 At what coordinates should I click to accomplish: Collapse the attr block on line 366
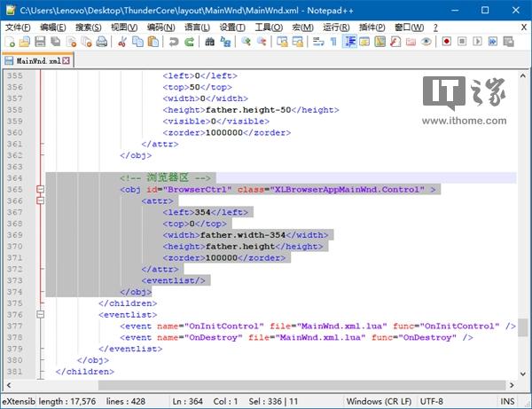pyautogui.click(x=40, y=201)
